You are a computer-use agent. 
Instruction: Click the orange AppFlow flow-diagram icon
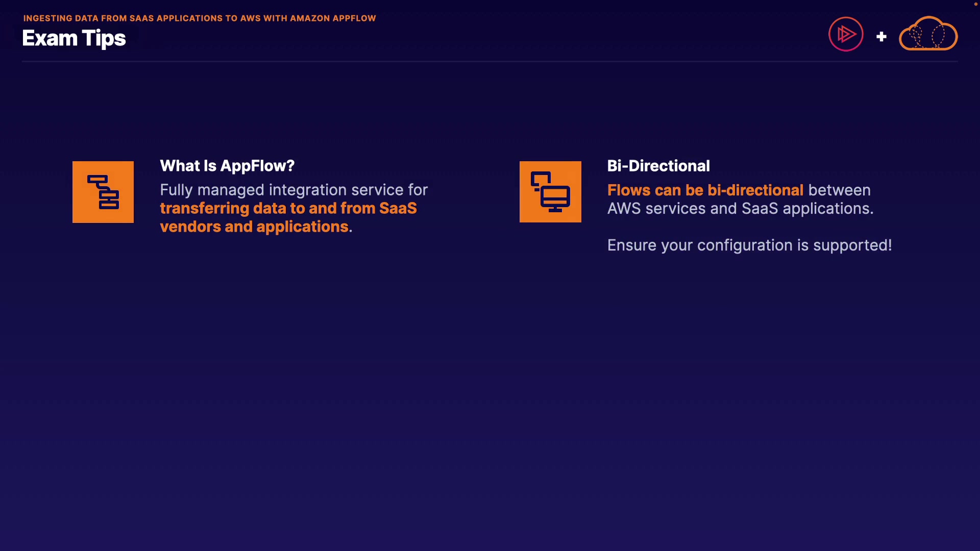tap(103, 192)
